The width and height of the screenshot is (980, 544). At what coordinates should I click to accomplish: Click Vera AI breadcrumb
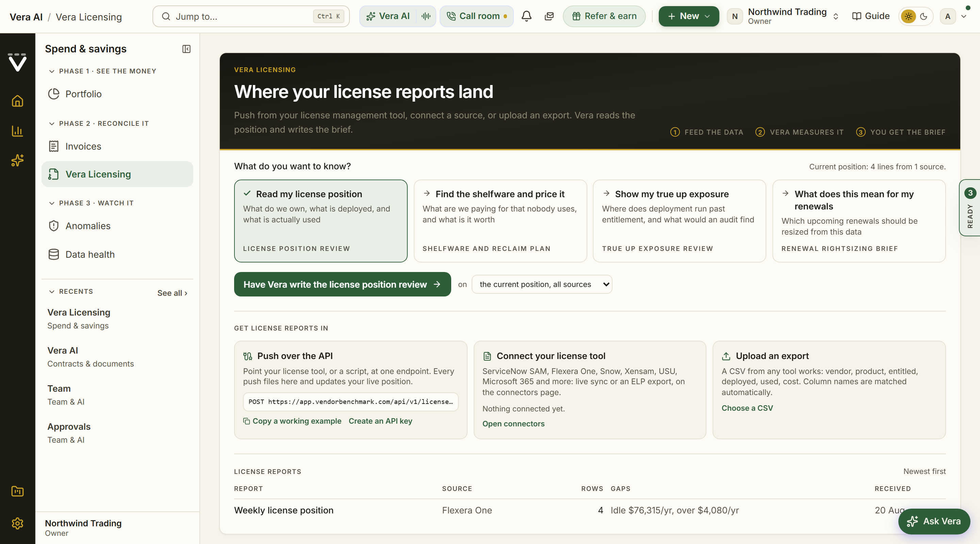pos(26,17)
